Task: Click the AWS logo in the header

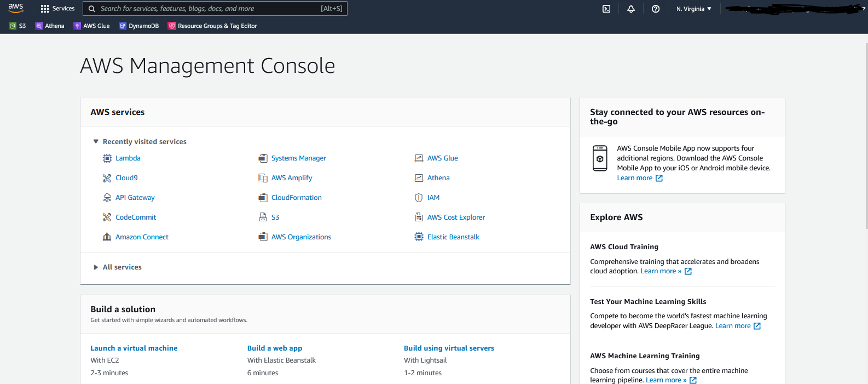Action: (15, 8)
